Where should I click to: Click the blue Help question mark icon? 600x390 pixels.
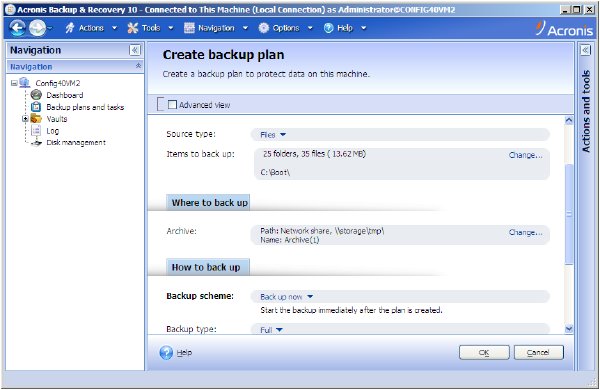pos(166,352)
